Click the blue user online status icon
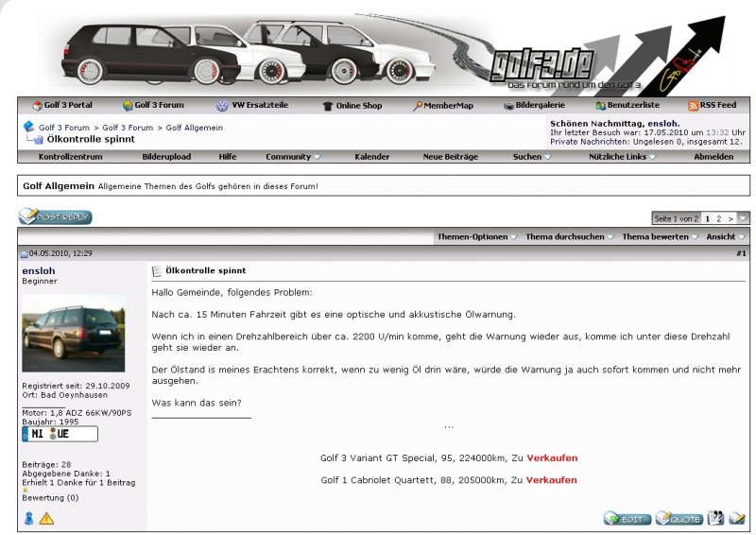Viewport: 756px width, 535px height. tap(28, 518)
